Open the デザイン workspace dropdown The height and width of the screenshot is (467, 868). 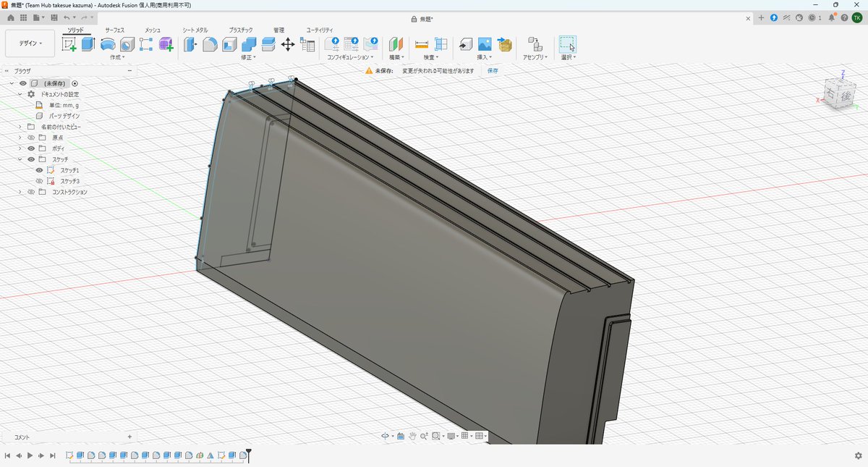point(30,43)
